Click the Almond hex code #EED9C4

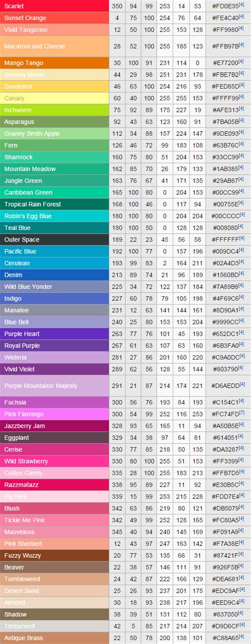click(x=225, y=602)
